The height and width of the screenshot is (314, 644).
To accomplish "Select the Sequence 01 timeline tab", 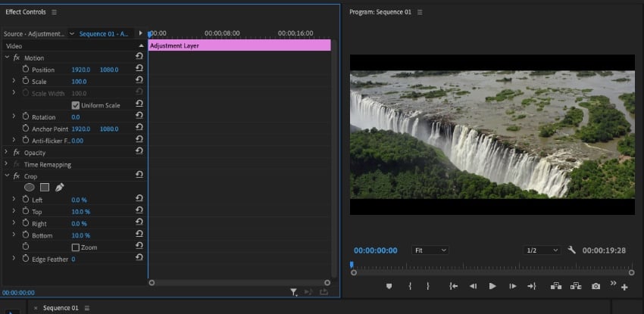I will pos(61,308).
